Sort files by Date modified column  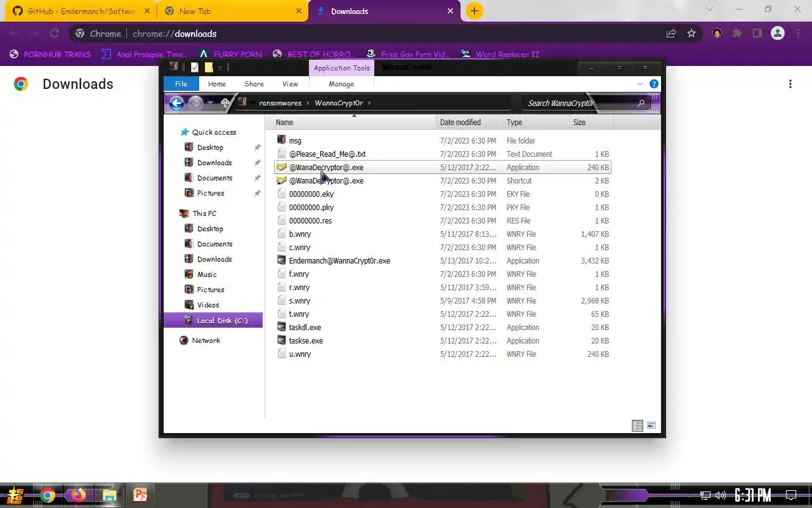(x=469, y=122)
